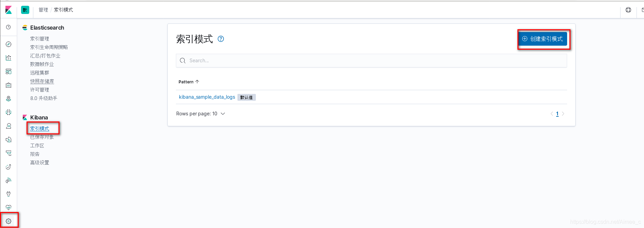Open 远程集群 under Elasticsearch
644x228 pixels.
(39, 73)
